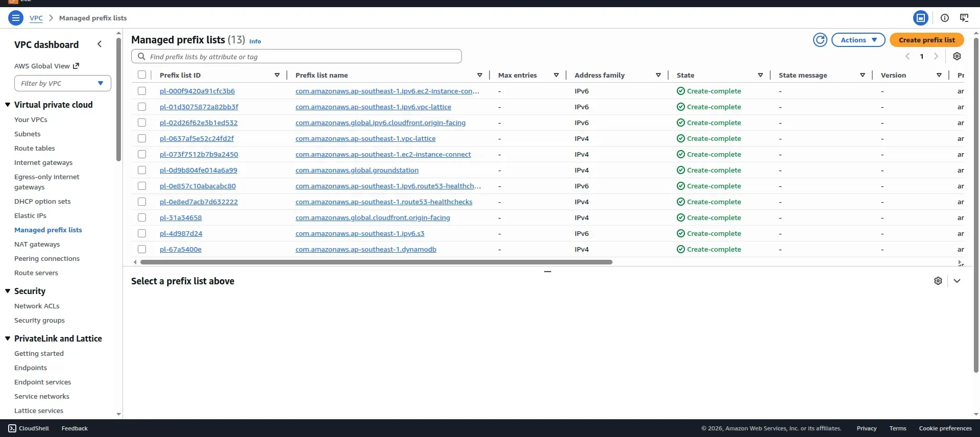Sort by Prefix list ID column arrow
This screenshot has height=437, width=980.
(x=277, y=75)
